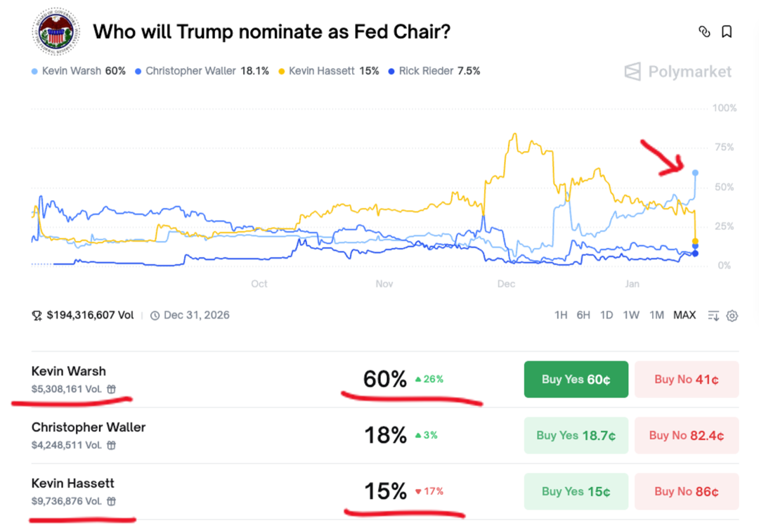Click the gift icon beside Christopher Waller volume
The width and height of the screenshot is (759, 532).
(x=112, y=445)
